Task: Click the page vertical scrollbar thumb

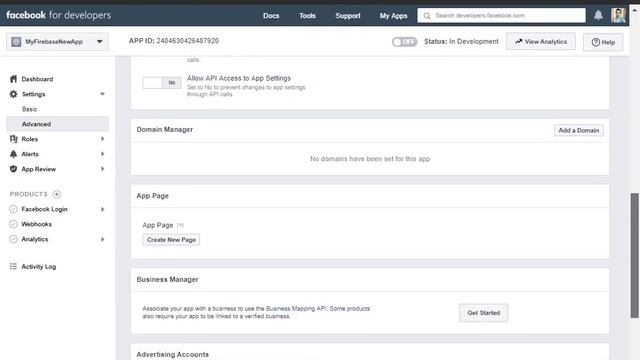Action: (634, 255)
